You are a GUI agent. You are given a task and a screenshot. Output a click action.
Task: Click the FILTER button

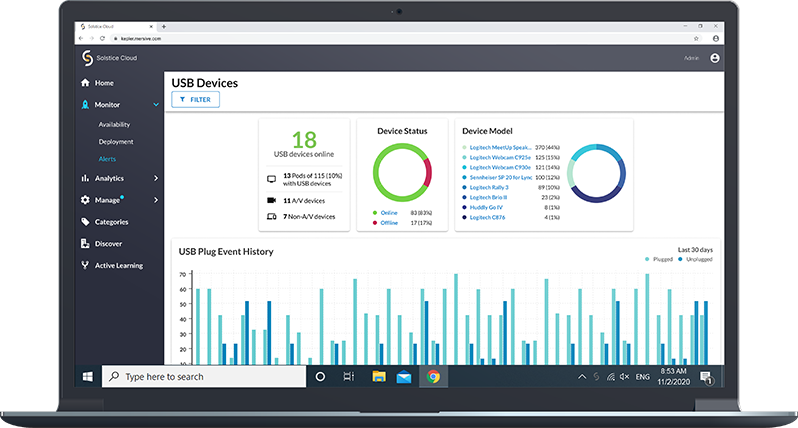click(195, 100)
